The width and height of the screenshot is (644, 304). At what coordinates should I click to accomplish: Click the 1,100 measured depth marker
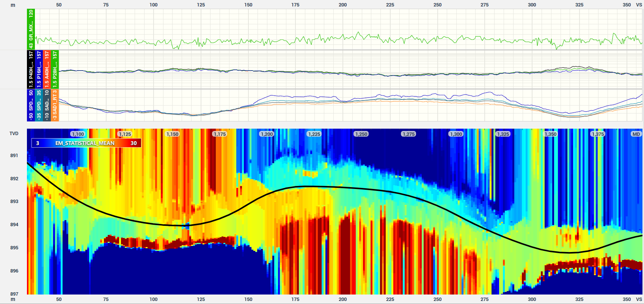click(78, 134)
